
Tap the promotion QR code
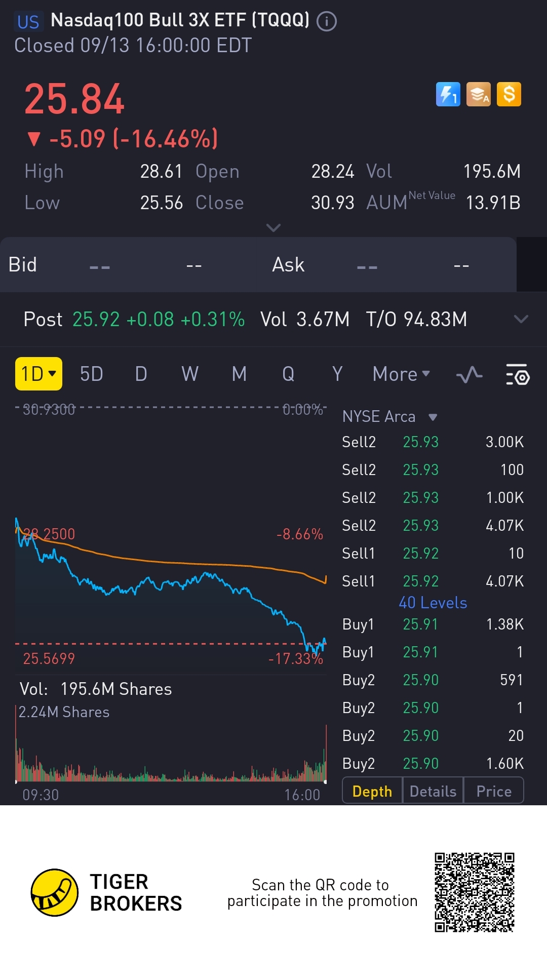click(474, 892)
